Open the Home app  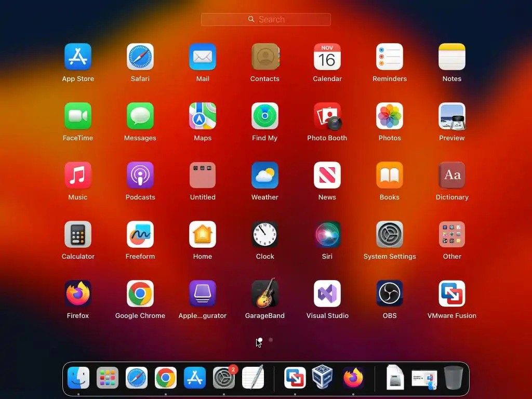tap(203, 234)
